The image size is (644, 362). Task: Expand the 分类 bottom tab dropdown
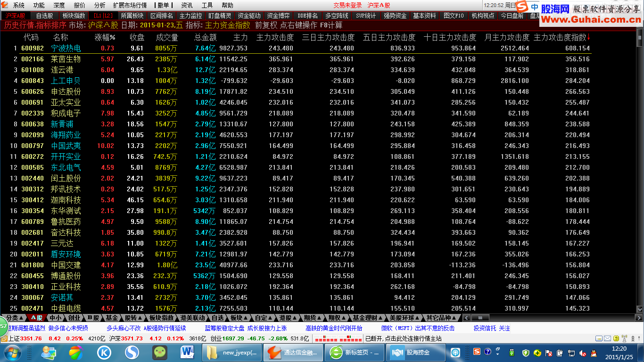pos(15,318)
